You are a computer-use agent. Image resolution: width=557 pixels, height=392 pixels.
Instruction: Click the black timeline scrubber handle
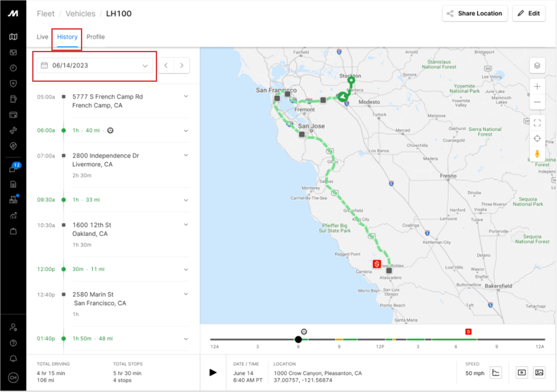[298, 339]
